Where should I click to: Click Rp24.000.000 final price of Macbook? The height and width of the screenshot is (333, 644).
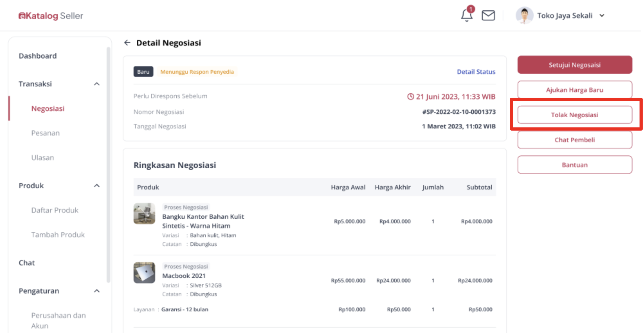tap(393, 281)
